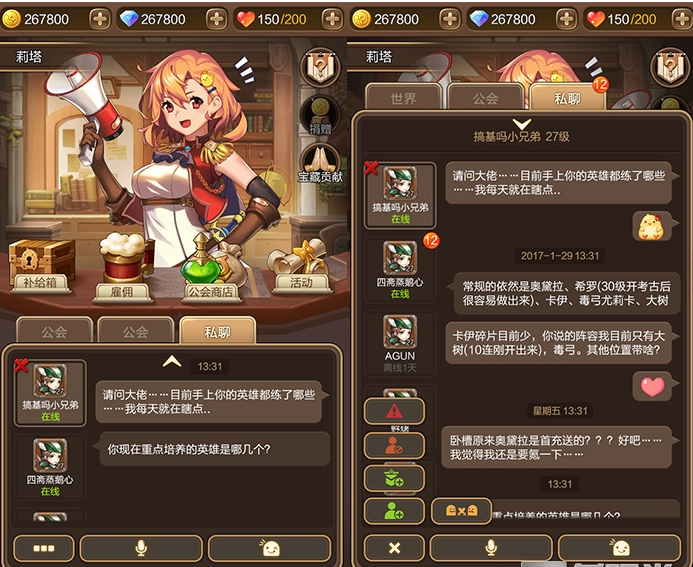
Task: Toggle the emoji face button in right panel
Action: tap(620, 548)
